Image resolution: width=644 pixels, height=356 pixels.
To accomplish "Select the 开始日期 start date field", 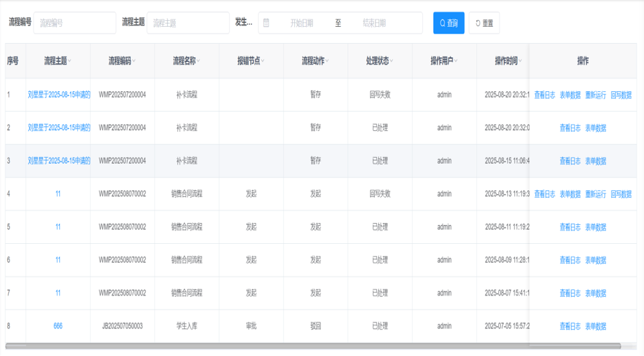I will (x=301, y=23).
